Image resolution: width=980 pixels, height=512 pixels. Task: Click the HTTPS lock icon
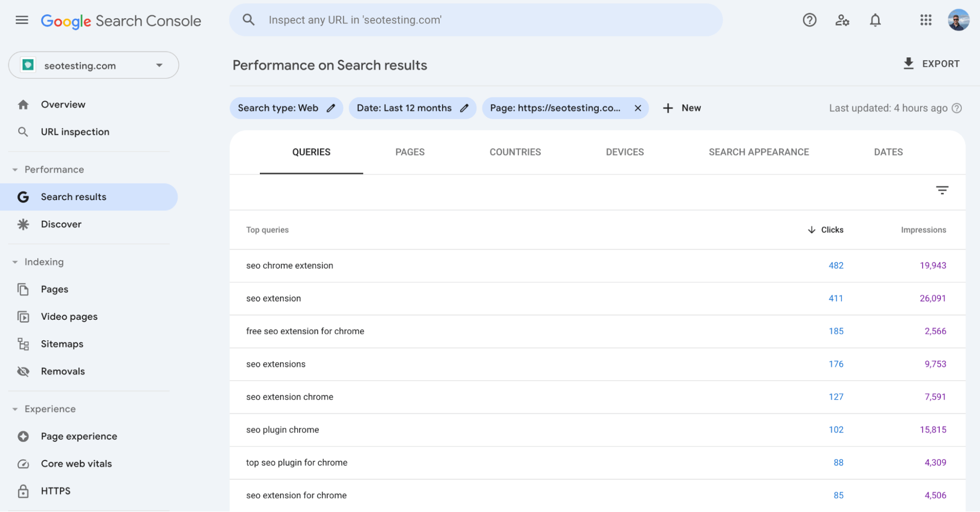(23, 491)
